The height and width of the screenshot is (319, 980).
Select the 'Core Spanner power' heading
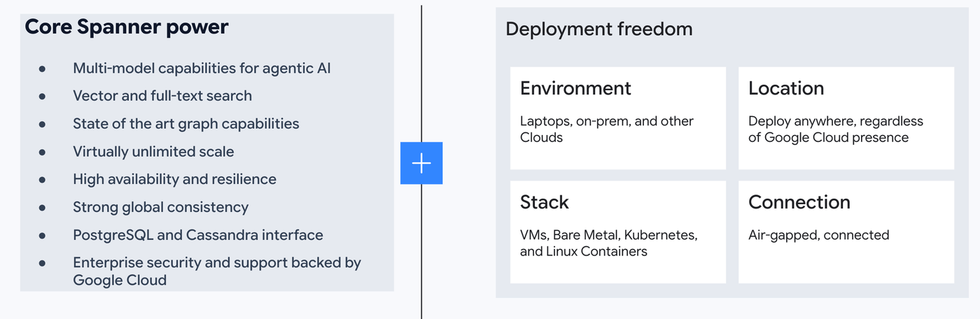[x=127, y=27]
